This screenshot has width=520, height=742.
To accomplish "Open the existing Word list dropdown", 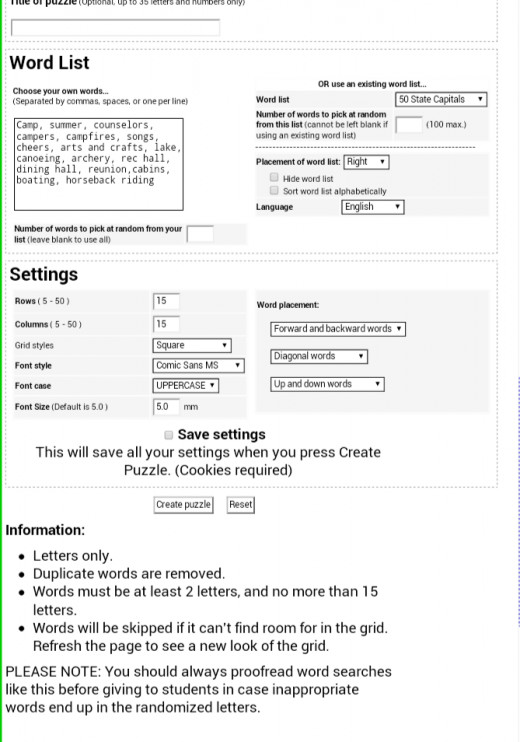I will tap(441, 99).
